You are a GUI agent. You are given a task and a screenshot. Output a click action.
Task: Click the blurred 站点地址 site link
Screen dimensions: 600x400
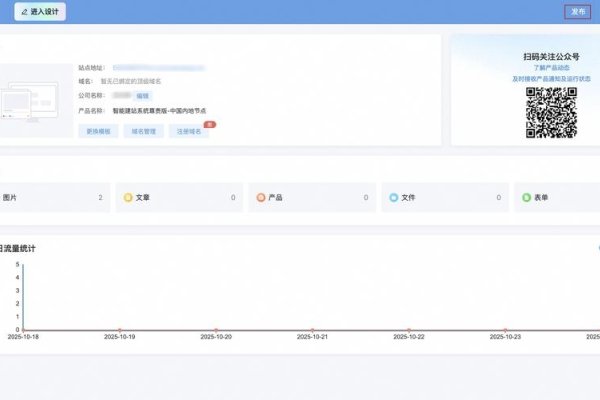click(x=159, y=68)
